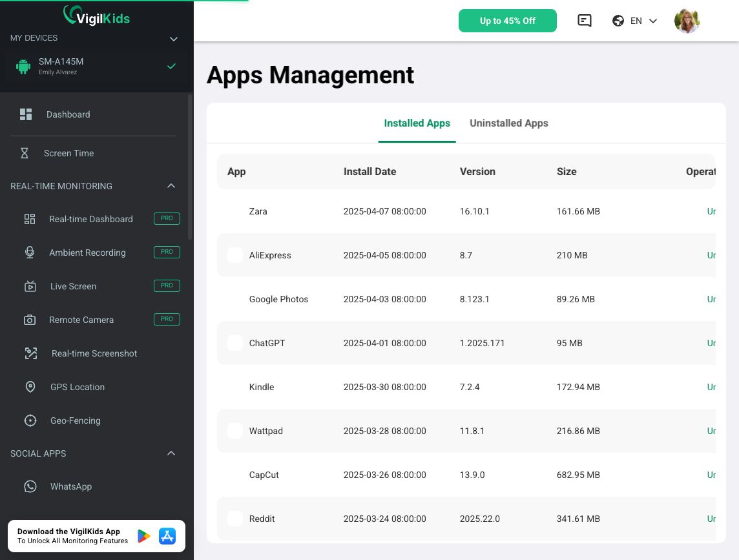Click the operation link in Kindle row
The height and width of the screenshot is (560, 739).
click(711, 387)
